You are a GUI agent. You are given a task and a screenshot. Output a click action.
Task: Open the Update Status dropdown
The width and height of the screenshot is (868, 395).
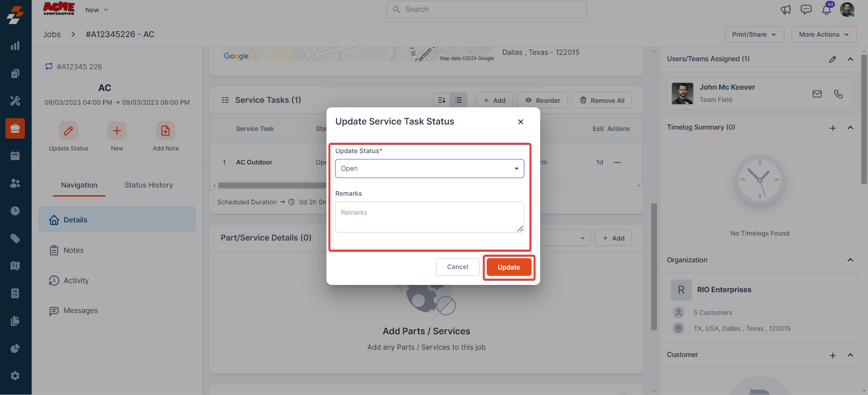(x=429, y=169)
